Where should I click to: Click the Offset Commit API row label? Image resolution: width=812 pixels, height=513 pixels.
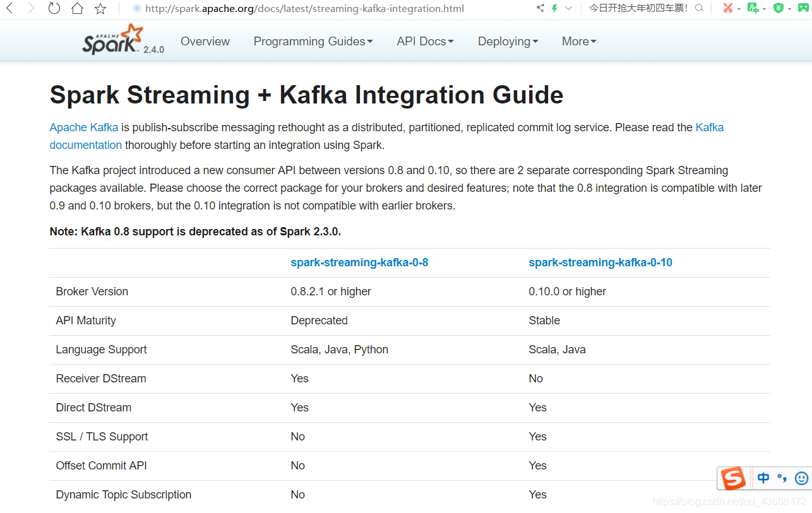[101, 466]
